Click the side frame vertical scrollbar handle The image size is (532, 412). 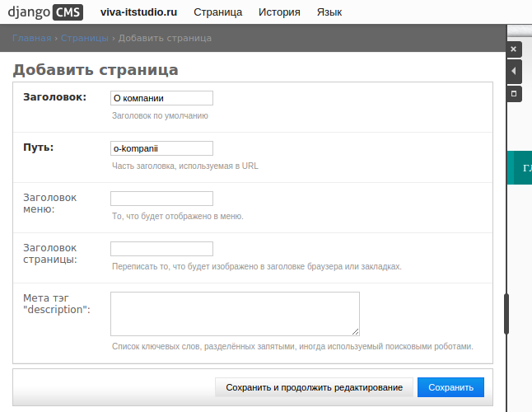(x=506, y=313)
